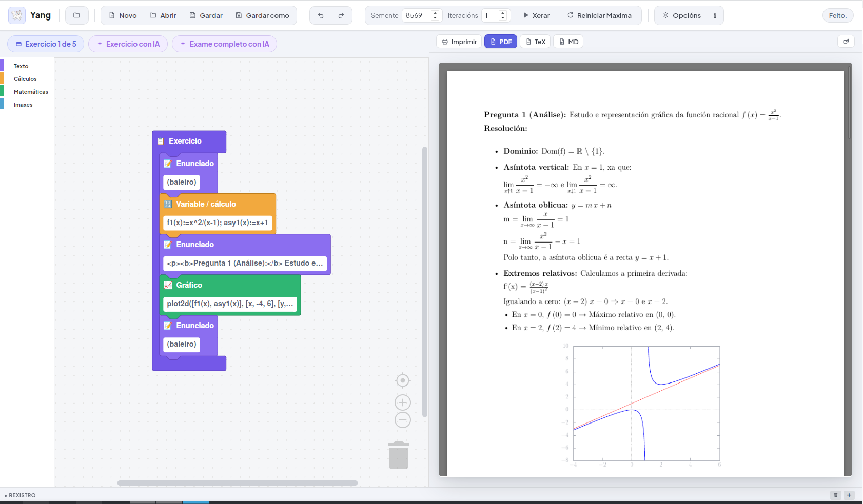This screenshot has height=504, width=863.
Task: Create a new file with Novo
Action: pyautogui.click(x=123, y=15)
